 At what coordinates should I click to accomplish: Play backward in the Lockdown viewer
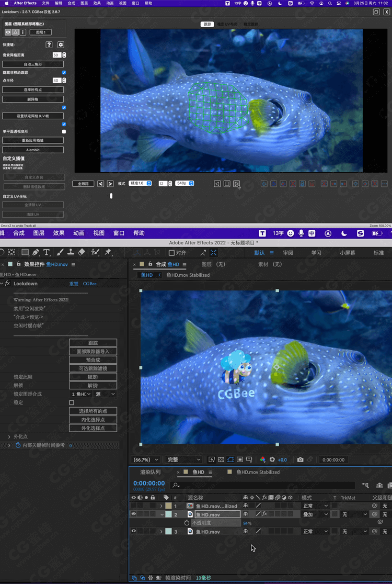tap(217, 184)
